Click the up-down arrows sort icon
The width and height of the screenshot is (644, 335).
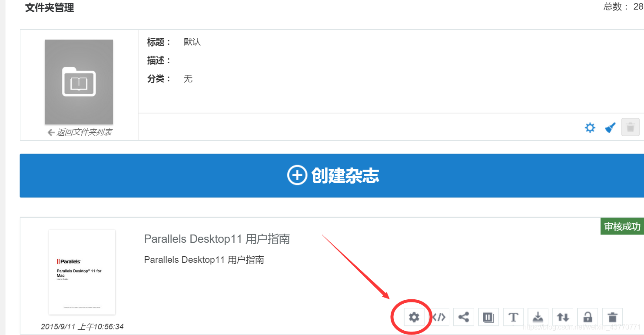[x=563, y=317]
